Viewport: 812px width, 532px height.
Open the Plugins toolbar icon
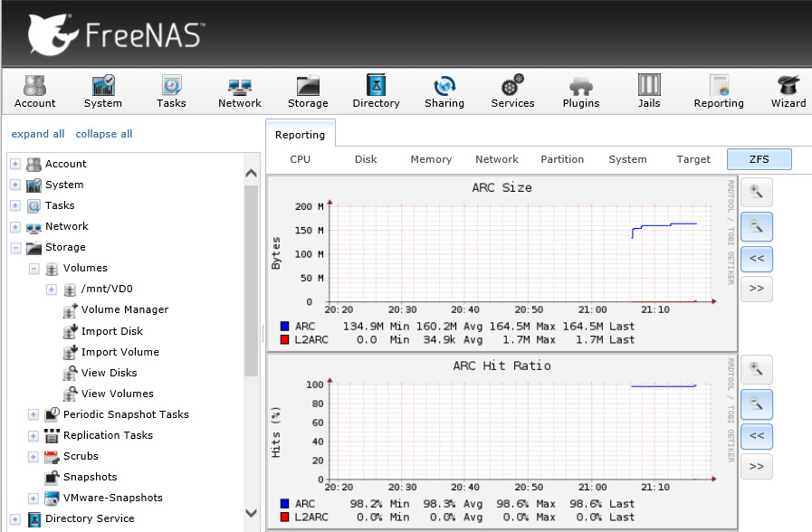[581, 91]
